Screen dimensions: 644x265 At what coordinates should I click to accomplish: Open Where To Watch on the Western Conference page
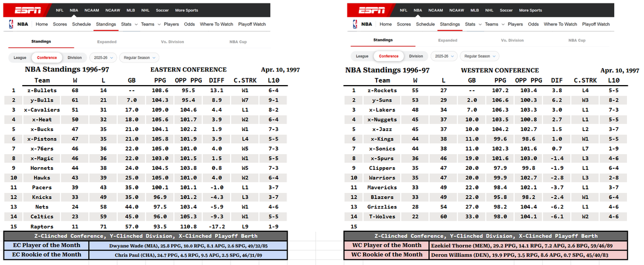pyautogui.click(x=560, y=24)
